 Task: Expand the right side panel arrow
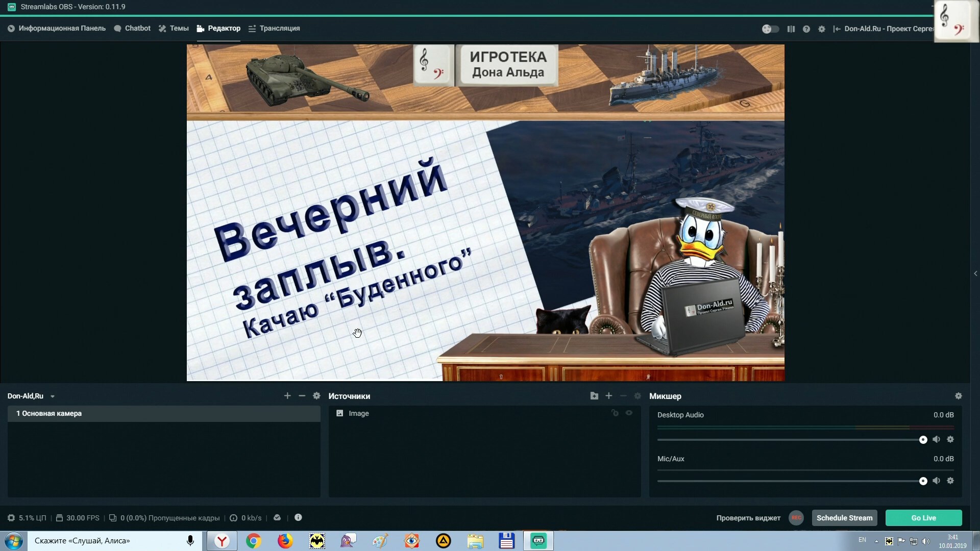(975, 274)
